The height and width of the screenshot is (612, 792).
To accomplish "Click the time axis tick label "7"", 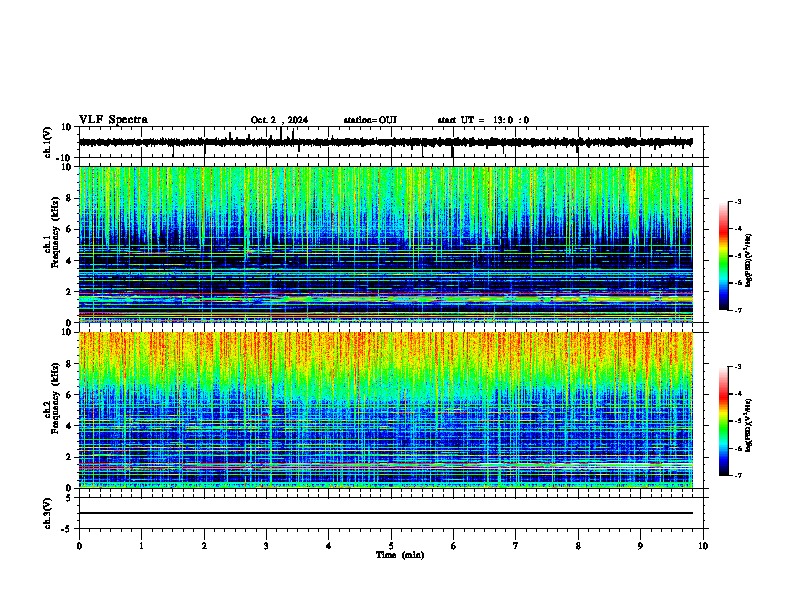I will [516, 546].
